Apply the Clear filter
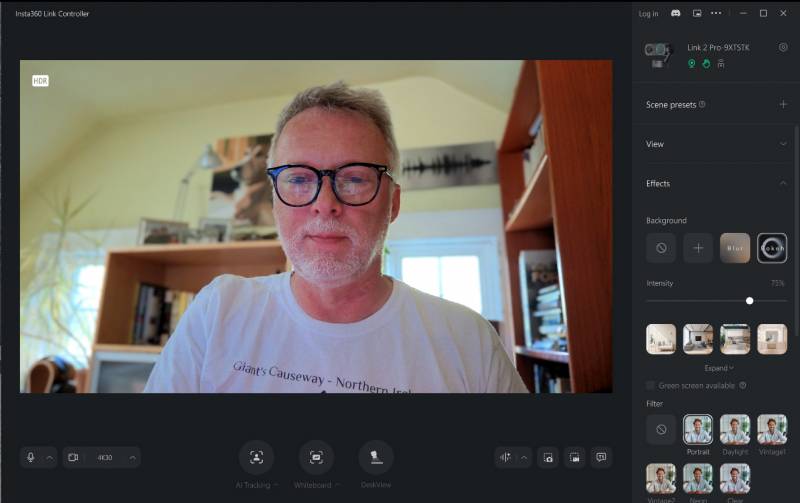The image size is (800, 503). point(735,479)
